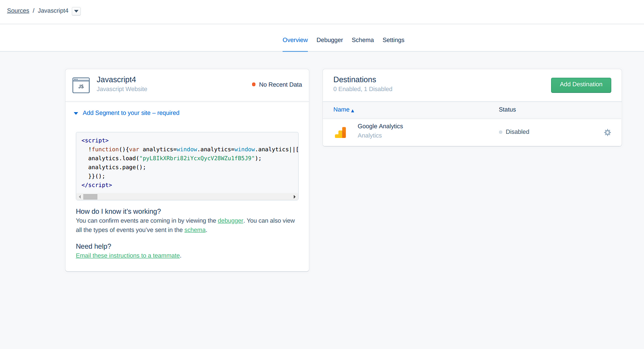
Task: Follow the schema link in the instructions
Action: 195,230
